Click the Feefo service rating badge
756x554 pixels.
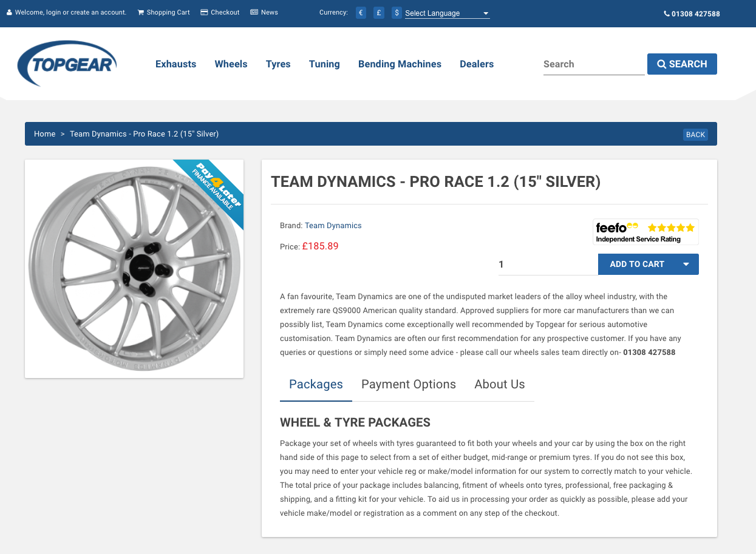645,232
